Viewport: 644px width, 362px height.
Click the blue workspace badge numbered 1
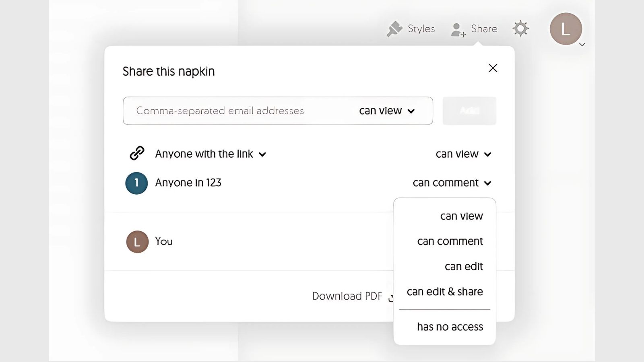pyautogui.click(x=136, y=183)
